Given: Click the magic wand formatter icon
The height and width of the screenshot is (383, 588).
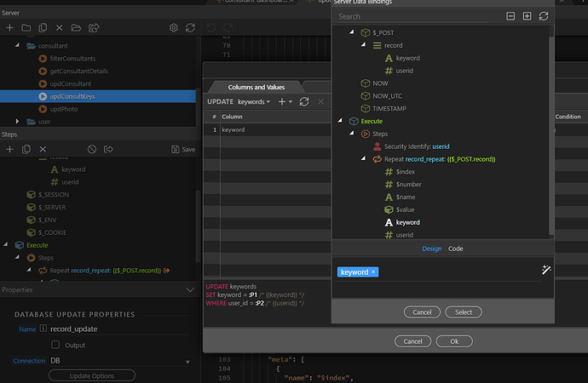Looking at the screenshot, I should click(546, 270).
